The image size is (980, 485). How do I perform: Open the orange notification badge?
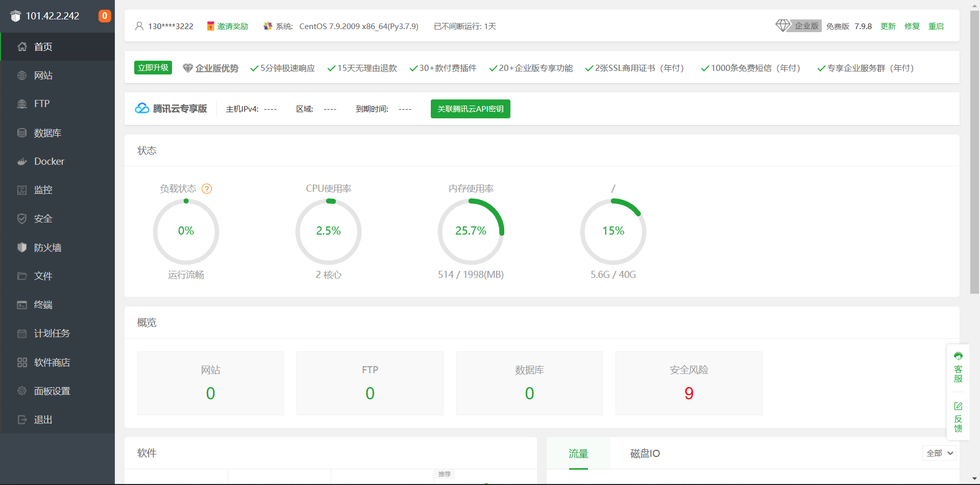[105, 16]
